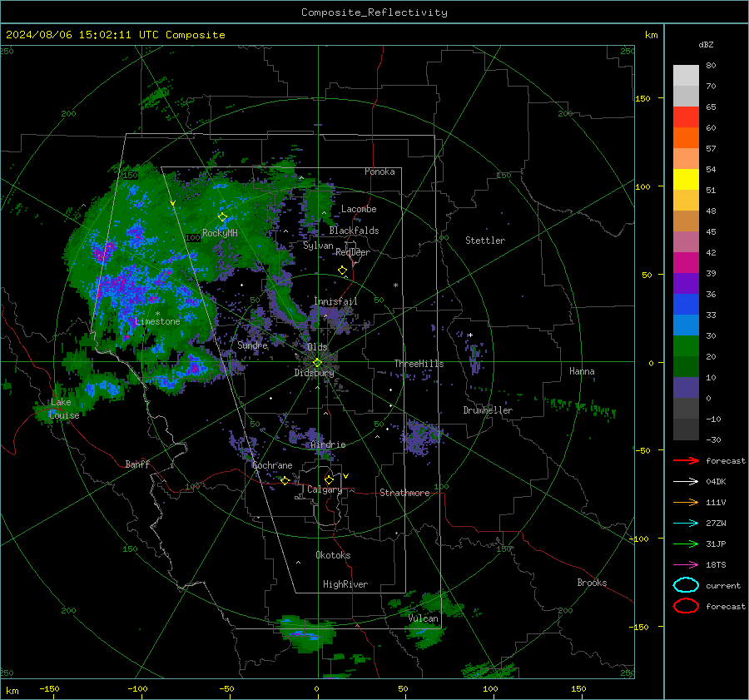Viewport: 749px width, 700px height.
Task: Click the Okotoks label
Action: coord(333,555)
